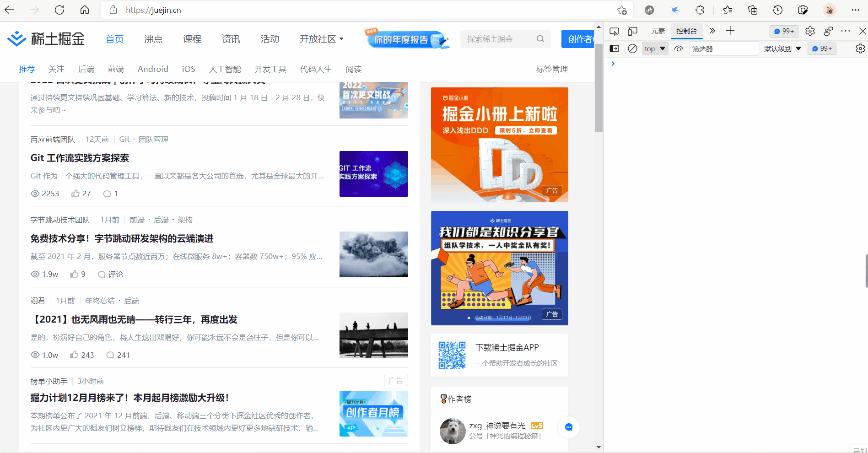Click the 创作者 blue button

click(x=578, y=39)
